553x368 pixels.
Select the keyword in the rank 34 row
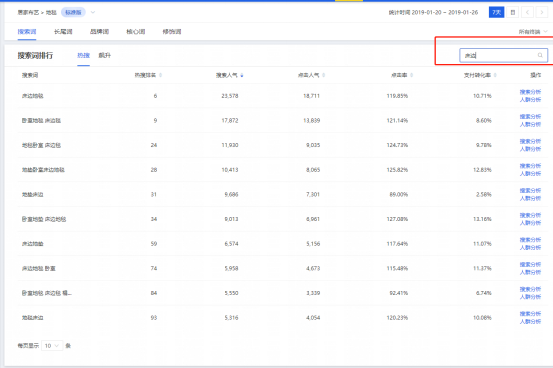click(x=44, y=219)
